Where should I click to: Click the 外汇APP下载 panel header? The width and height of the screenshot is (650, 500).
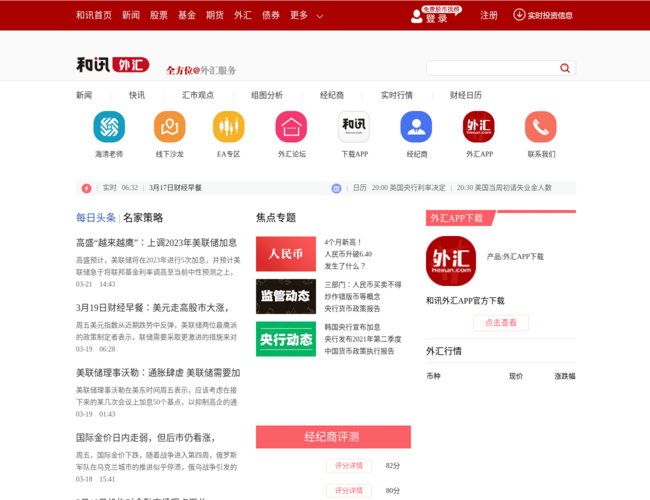point(460,218)
